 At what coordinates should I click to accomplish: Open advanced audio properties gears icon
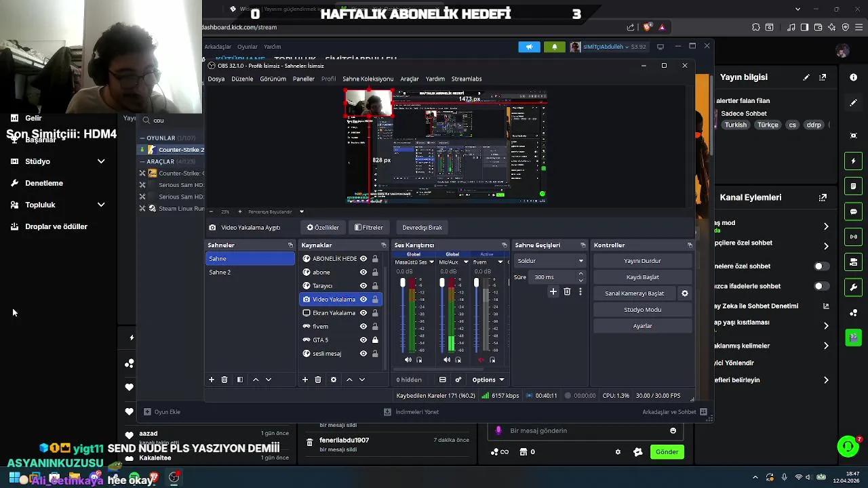[x=458, y=380]
